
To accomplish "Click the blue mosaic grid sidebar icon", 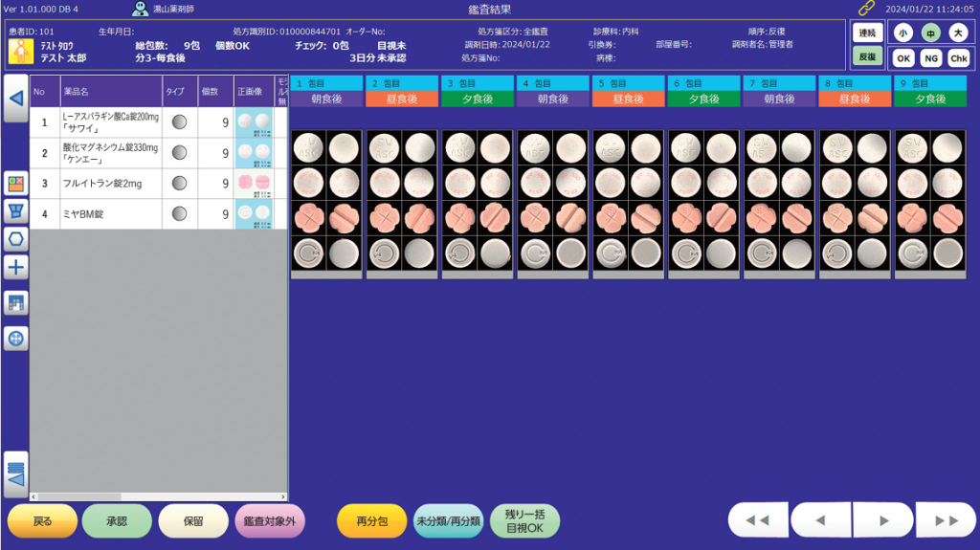I will (16, 302).
